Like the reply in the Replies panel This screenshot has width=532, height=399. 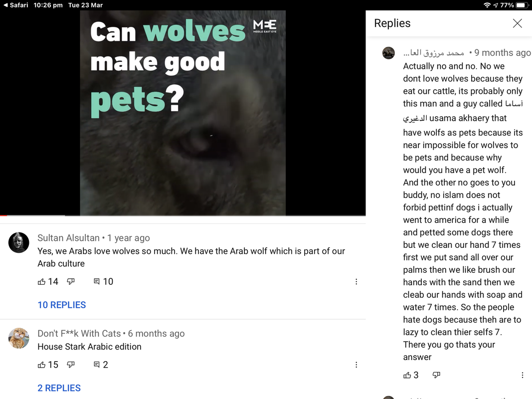point(407,375)
